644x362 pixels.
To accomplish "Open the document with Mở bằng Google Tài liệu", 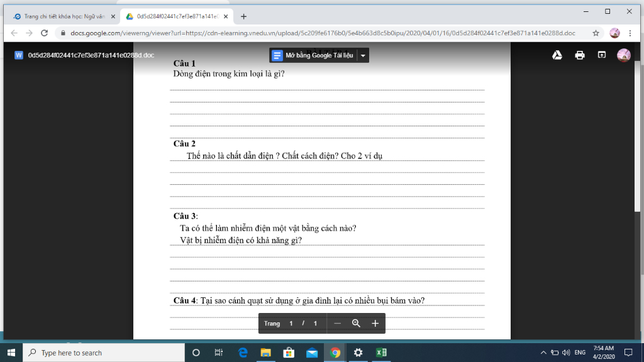I will point(314,55).
